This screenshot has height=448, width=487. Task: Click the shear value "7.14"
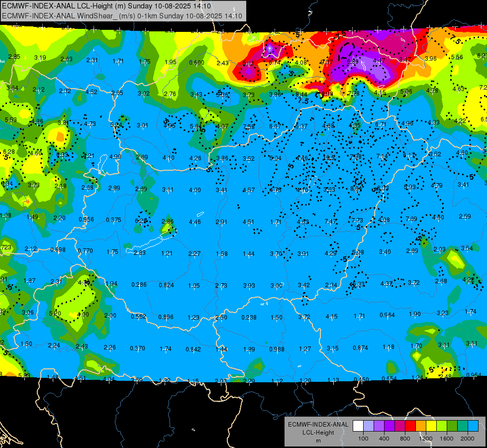click(382, 156)
